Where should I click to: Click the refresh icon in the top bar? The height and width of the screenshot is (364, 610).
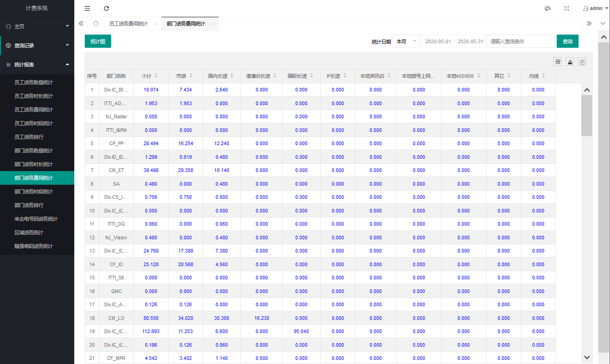coord(106,8)
